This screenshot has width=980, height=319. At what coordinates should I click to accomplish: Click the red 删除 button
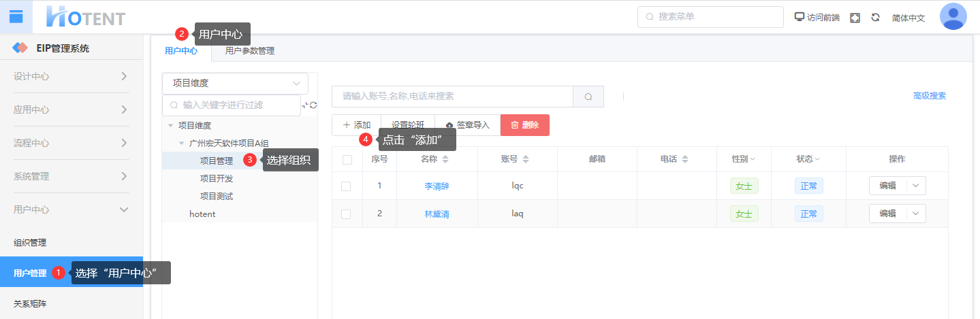coord(524,125)
